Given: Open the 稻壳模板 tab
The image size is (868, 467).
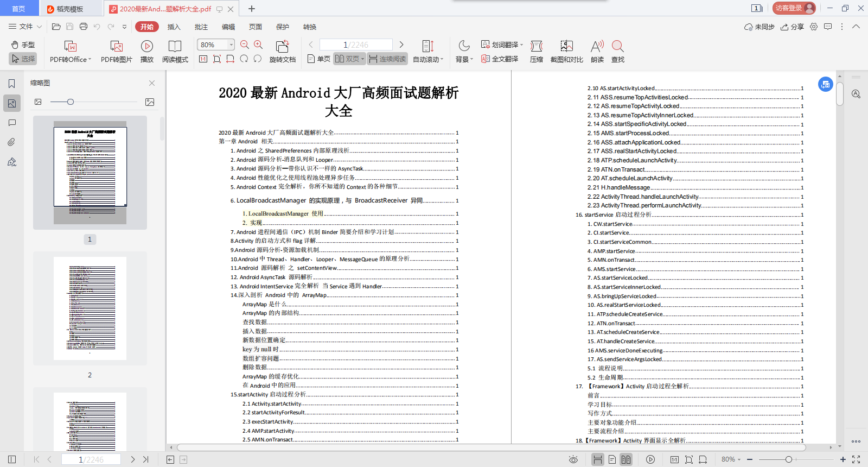Looking at the screenshot, I should 71,9.
